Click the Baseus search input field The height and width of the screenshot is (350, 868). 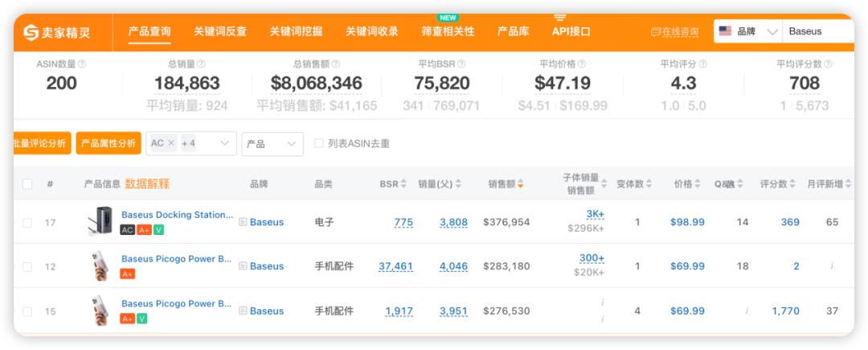(x=818, y=31)
